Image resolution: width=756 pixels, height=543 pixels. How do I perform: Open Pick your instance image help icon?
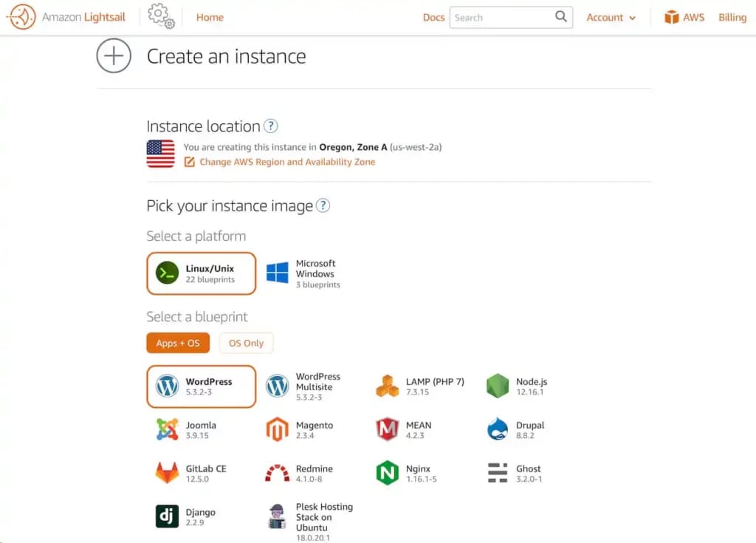click(323, 205)
